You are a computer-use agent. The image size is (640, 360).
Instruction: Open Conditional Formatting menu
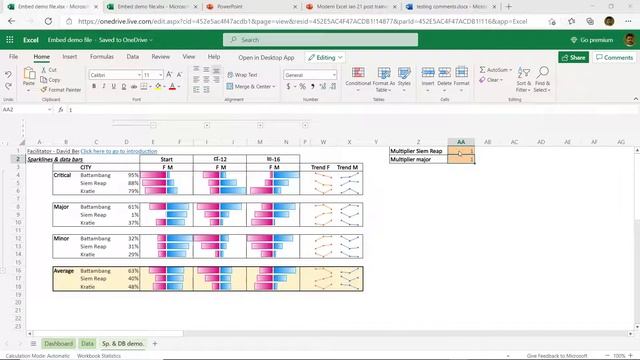pos(358,79)
